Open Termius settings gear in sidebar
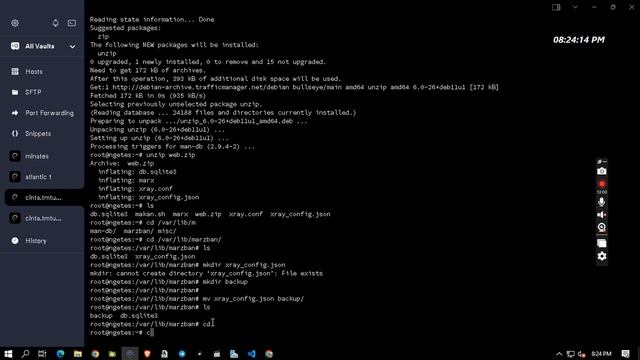 (x=15, y=23)
